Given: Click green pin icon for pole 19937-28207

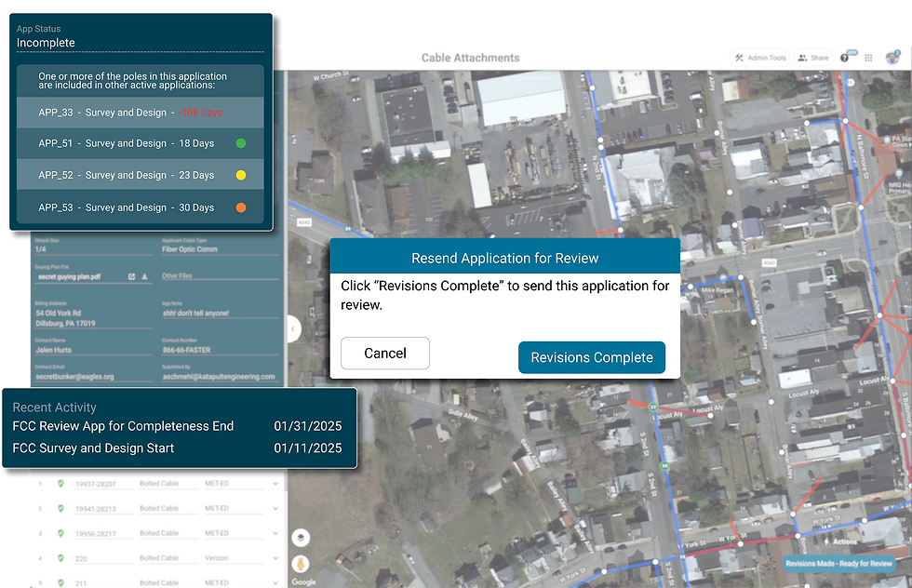Looking at the screenshot, I should point(60,483).
